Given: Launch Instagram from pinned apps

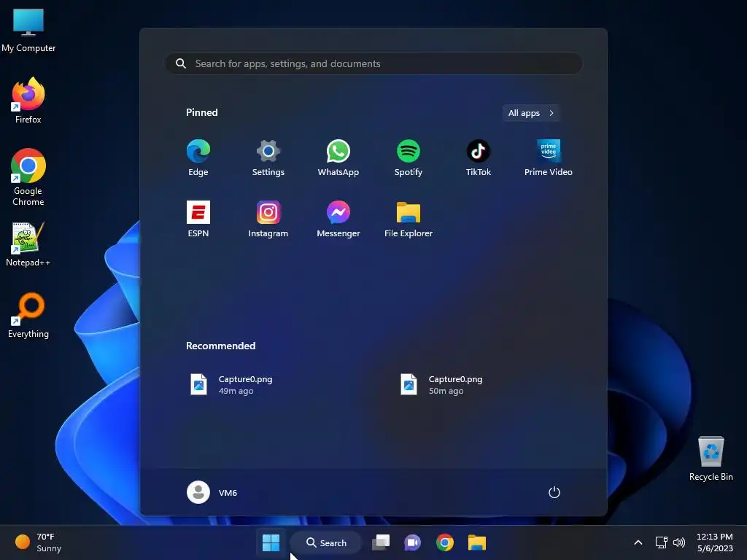Looking at the screenshot, I should point(268,219).
